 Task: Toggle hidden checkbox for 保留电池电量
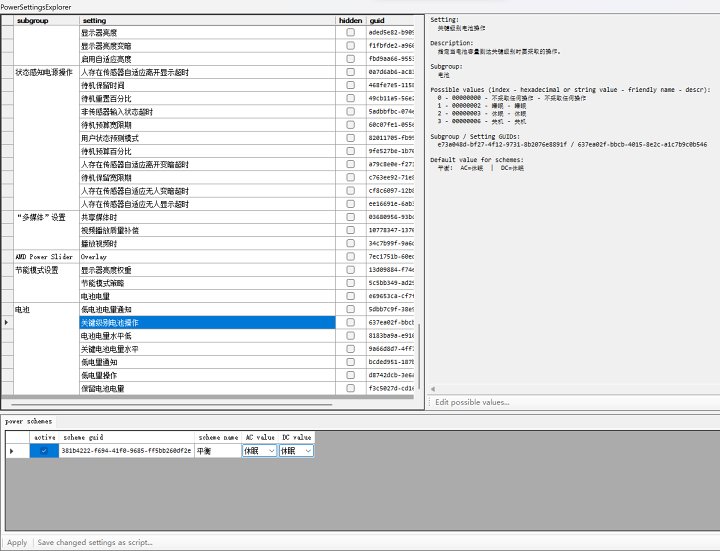350,388
